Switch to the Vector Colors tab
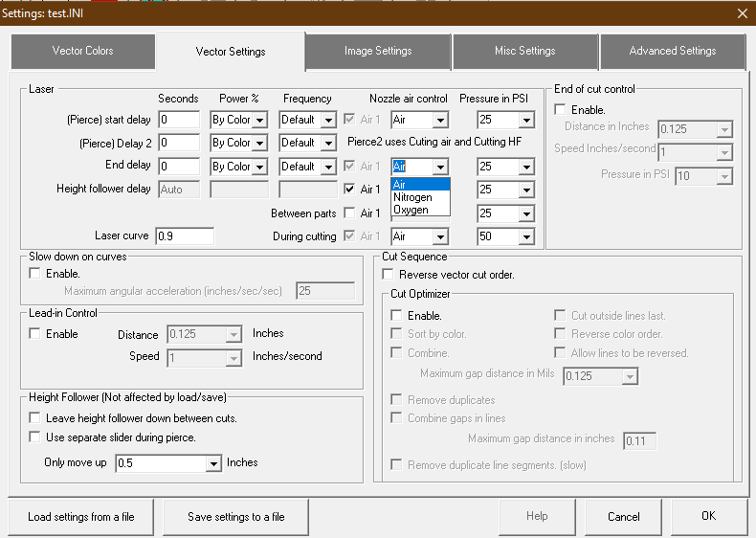This screenshot has width=756, height=538. point(83,51)
